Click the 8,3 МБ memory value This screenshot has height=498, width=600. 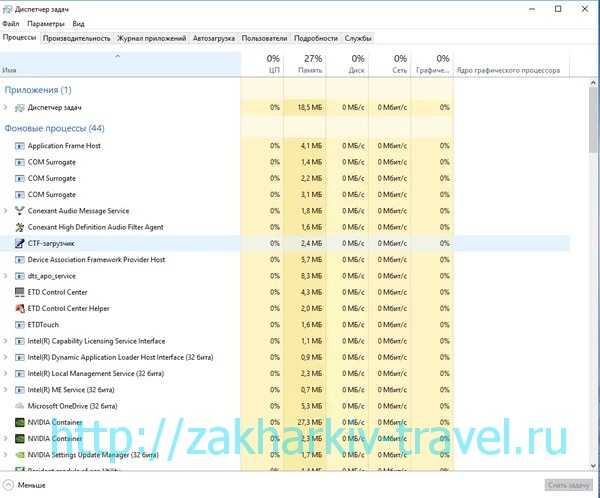coord(311,276)
